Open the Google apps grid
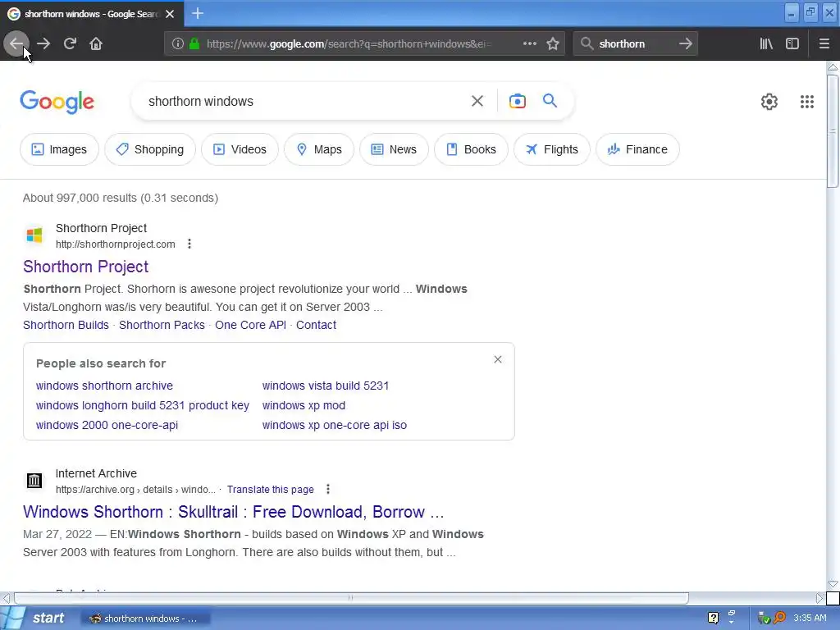 click(807, 102)
